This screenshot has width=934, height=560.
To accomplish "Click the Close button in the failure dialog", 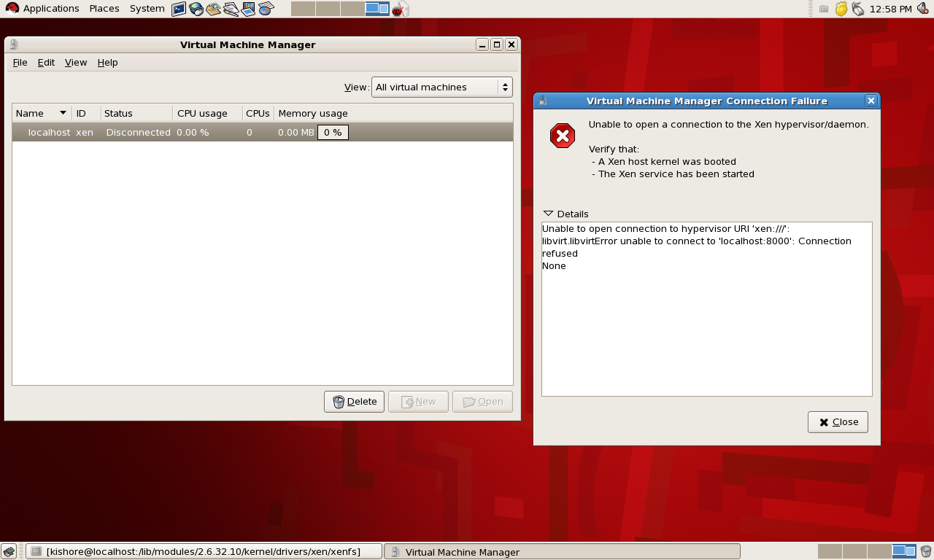I will click(838, 422).
